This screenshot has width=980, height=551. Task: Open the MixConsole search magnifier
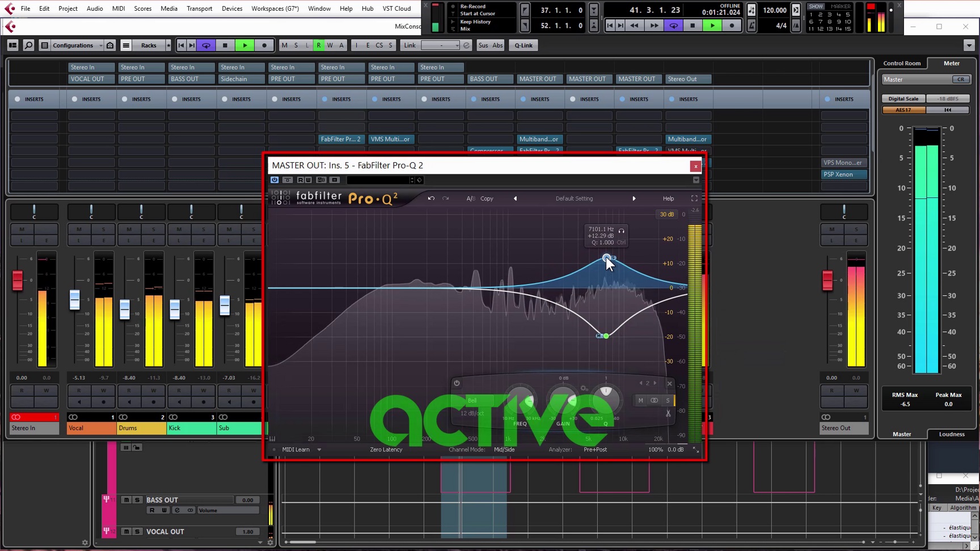point(28,45)
